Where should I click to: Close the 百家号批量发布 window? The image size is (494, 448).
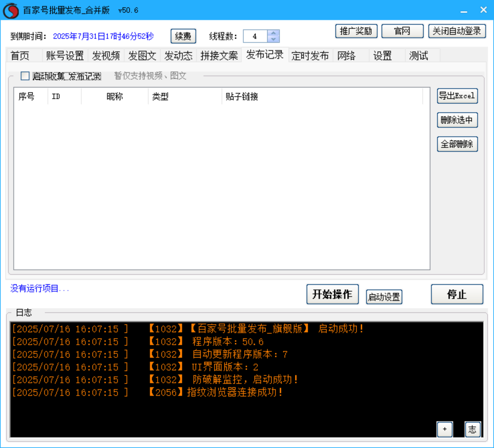483,10
